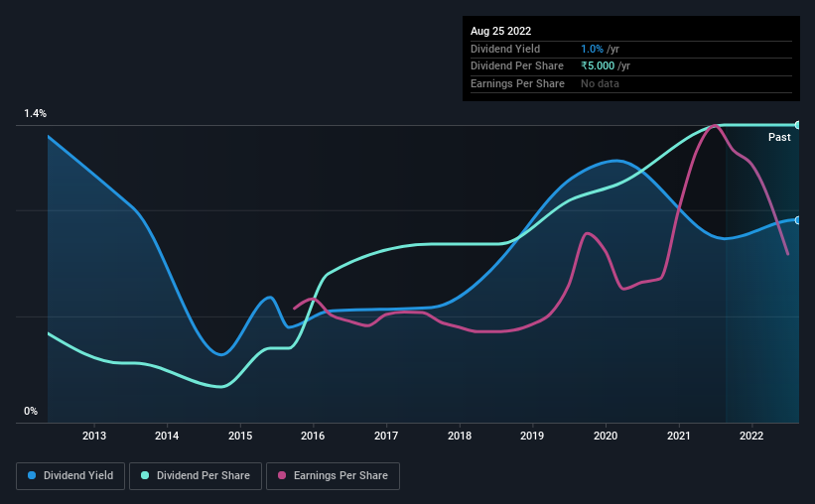
Task: Click the teal Dividend Per Share dot
Action: point(145,475)
